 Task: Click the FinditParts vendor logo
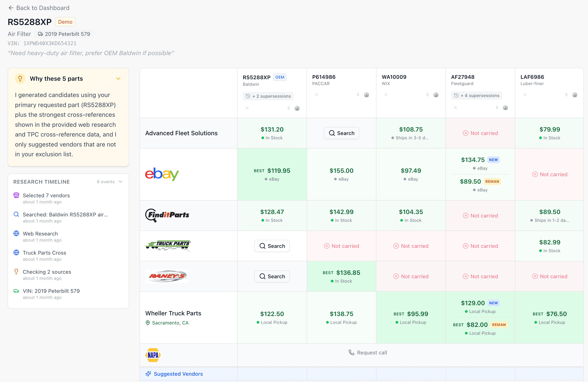point(167,215)
